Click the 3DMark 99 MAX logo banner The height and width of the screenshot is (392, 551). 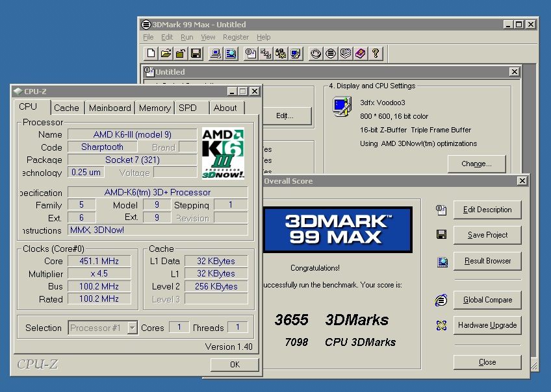pyautogui.click(x=336, y=229)
